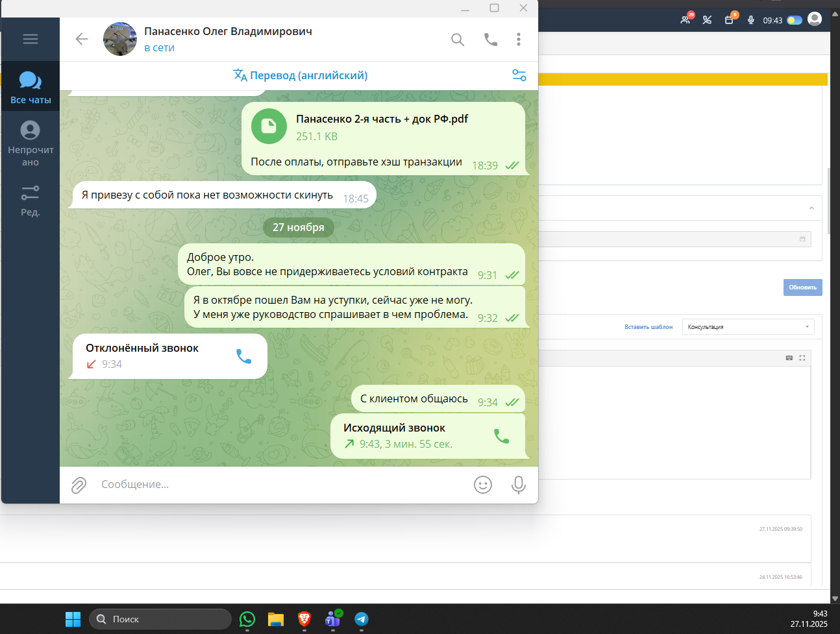Click file name Панасенко 2-я часть + док РФ.pdf
The height and width of the screenshot is (634, 840).
(382, 119)
